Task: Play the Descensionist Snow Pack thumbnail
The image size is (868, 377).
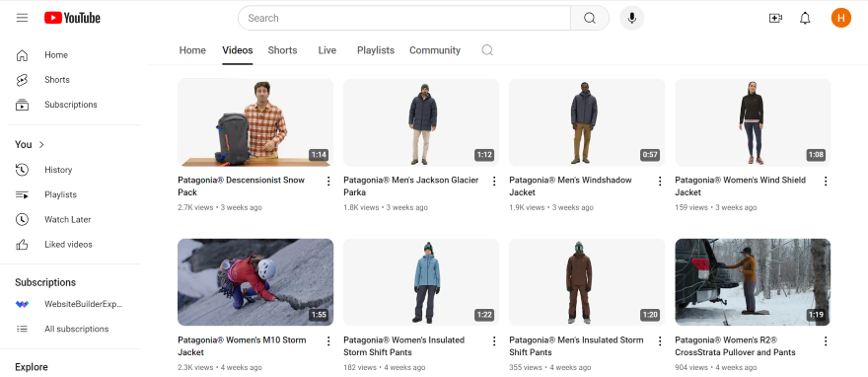Action: pyautogui.click(x=255, y=122)
